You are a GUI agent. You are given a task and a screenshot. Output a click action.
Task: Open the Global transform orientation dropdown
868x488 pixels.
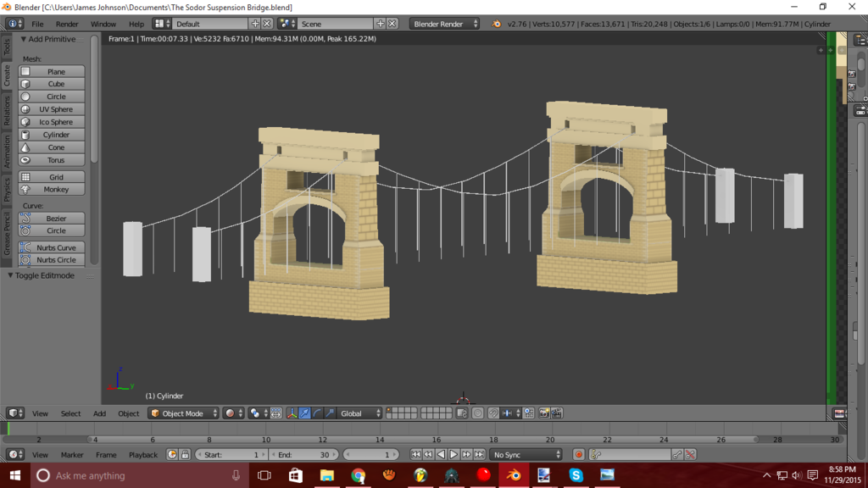(x=359, y=413)
